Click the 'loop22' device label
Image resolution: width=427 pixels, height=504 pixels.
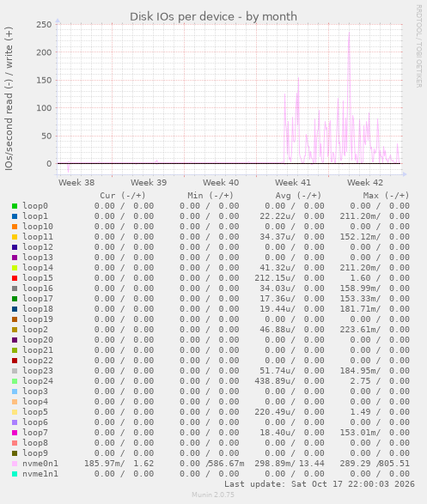38,361
